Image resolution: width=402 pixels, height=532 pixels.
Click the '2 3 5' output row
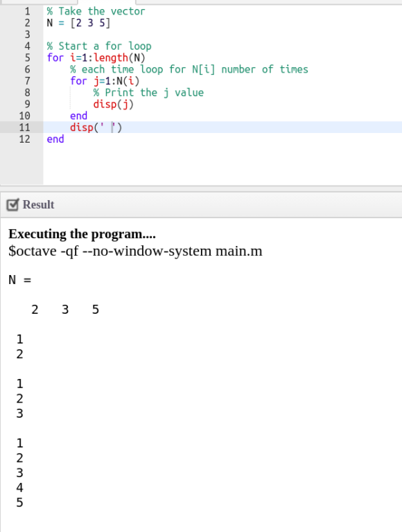65,310
